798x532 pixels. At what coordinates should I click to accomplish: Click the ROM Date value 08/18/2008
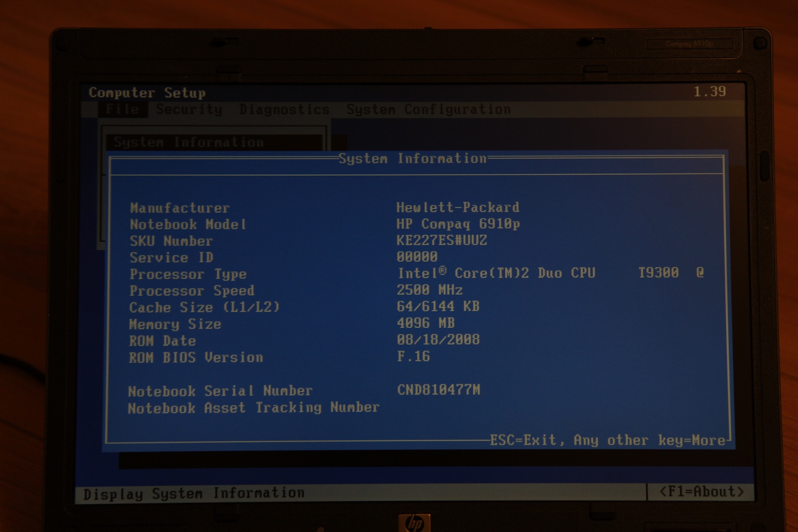[438, 339]
